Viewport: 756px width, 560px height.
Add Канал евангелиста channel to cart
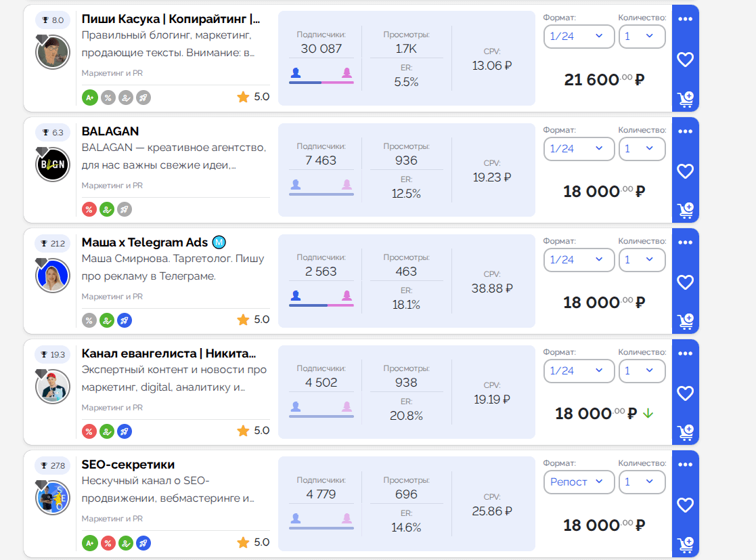(x=685, y=433)
